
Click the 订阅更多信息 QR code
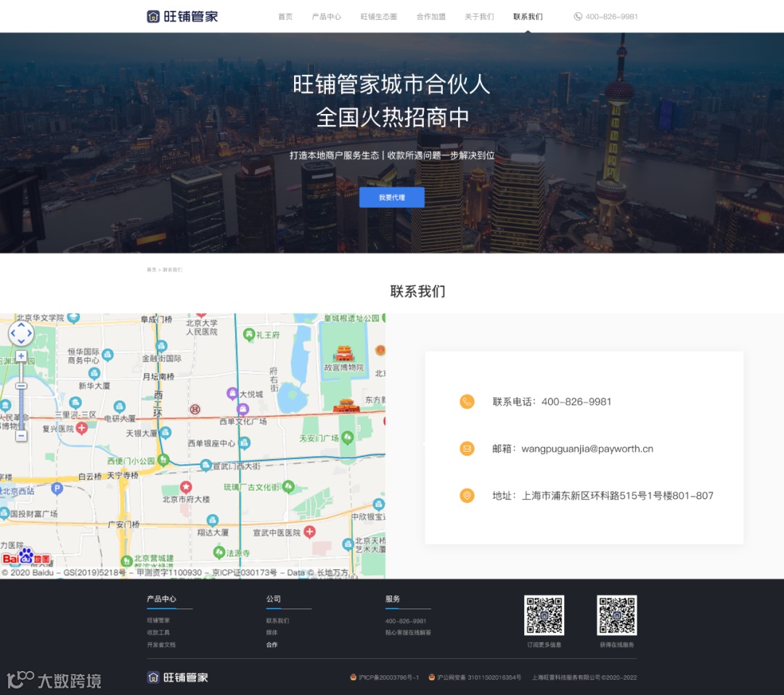544,615
